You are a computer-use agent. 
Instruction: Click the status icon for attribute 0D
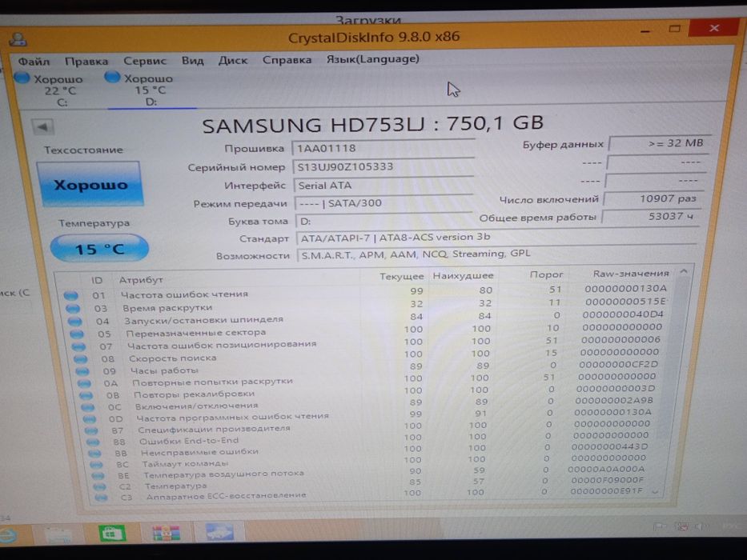click(90, 419)
